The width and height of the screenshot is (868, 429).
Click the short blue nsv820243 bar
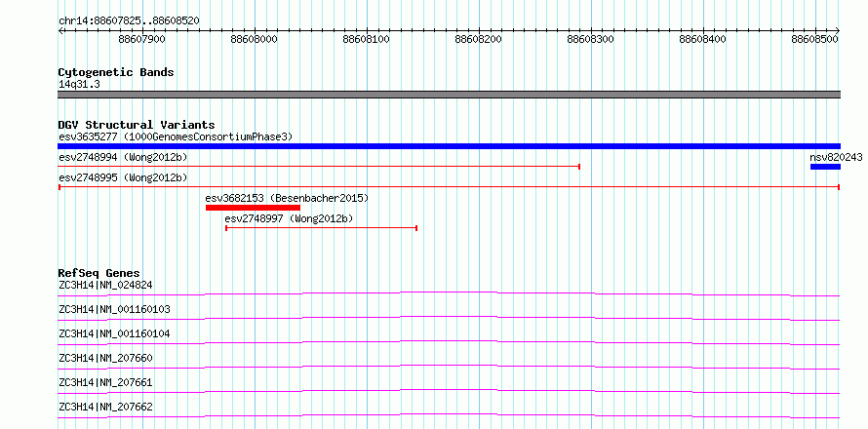(x=825, y=167)
